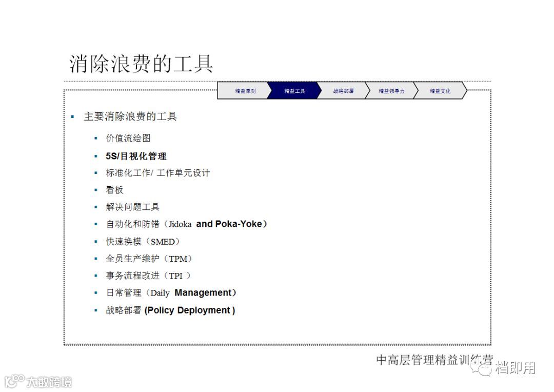Viewport: 554px width, 392px height.
Task: Select the bold 5S/目视化管理 line
Action: 136,156
